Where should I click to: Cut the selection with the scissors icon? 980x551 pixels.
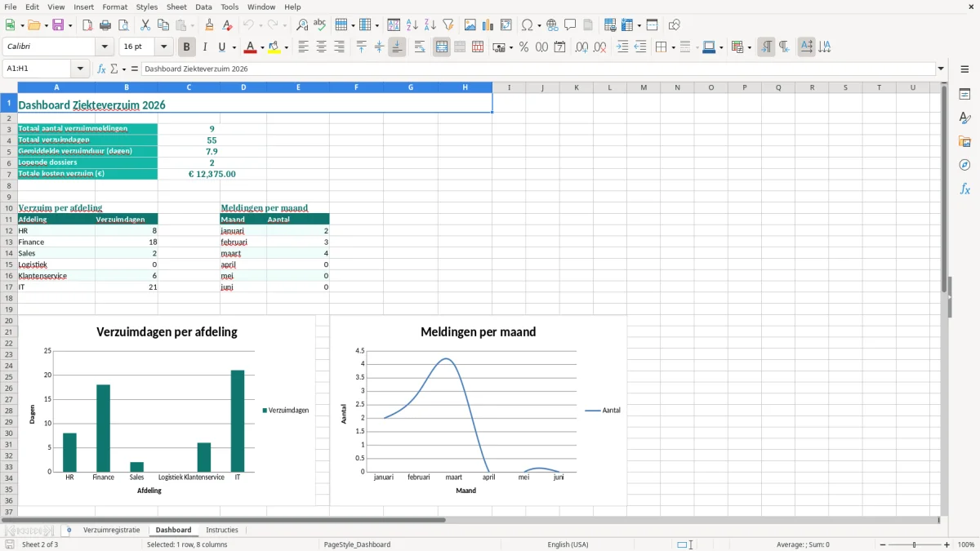[x=145, y=25]
